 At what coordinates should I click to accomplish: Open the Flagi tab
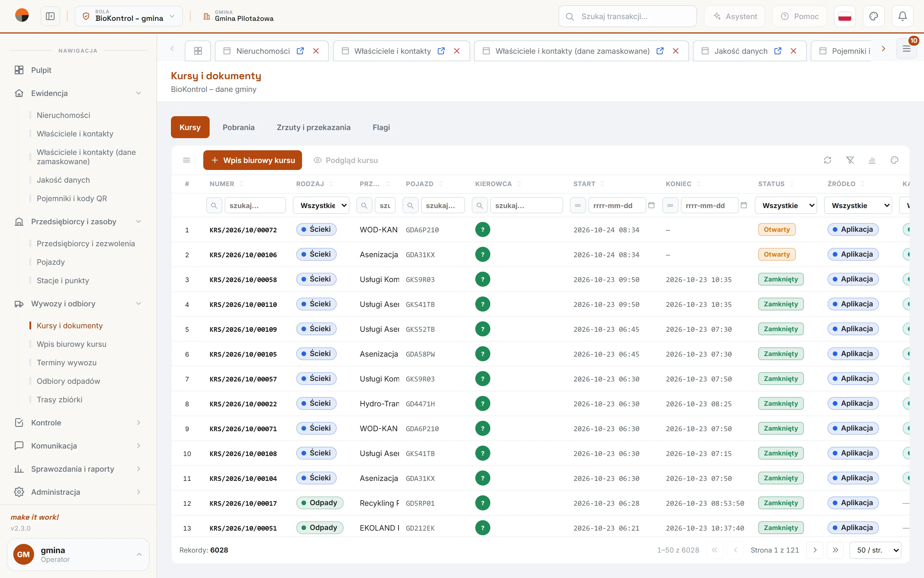point(381,127)
